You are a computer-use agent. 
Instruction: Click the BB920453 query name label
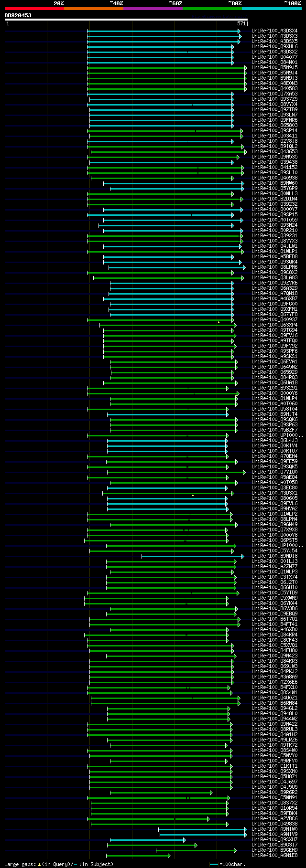point(18,15)
